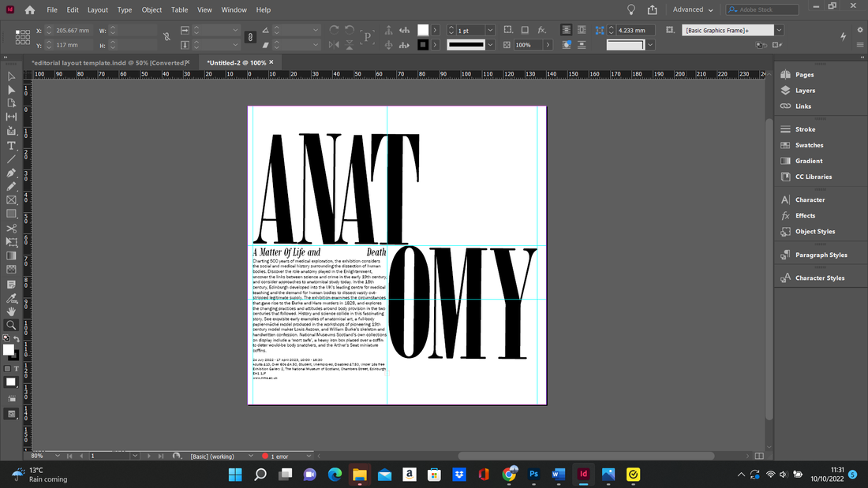Open the Object menu

coord(152,10)
